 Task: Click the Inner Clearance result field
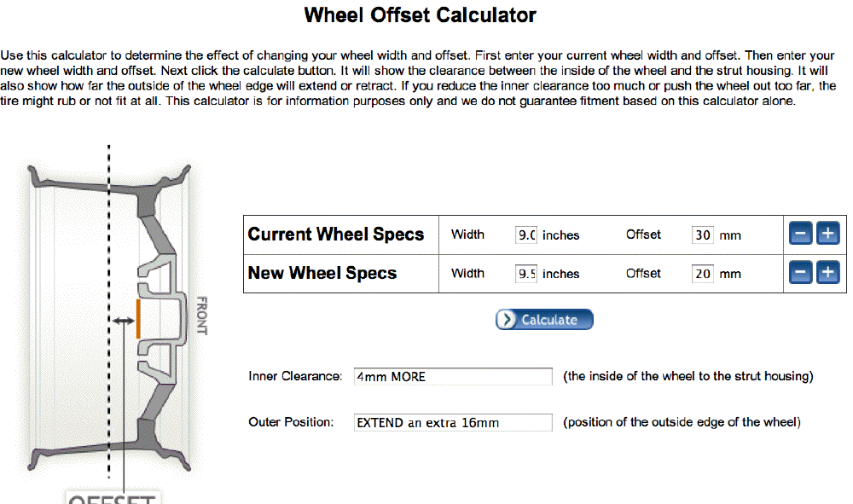[x=453, y=377]
